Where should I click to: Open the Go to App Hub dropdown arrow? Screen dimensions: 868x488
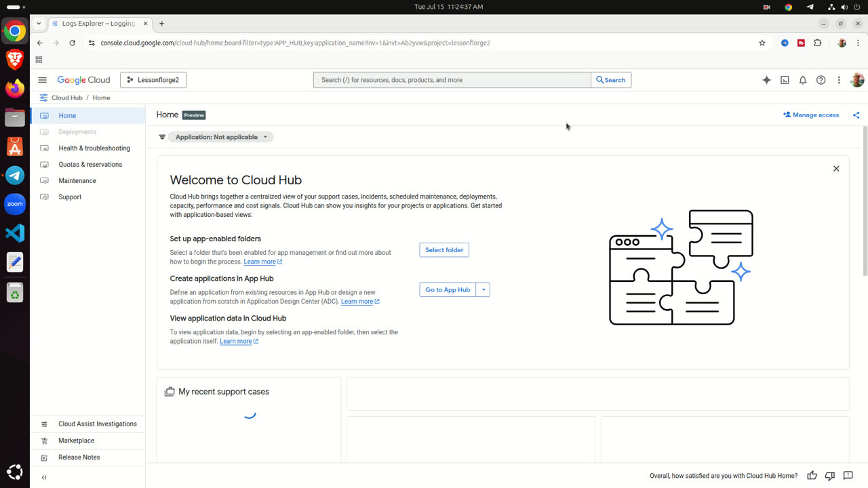coord(483,289)
